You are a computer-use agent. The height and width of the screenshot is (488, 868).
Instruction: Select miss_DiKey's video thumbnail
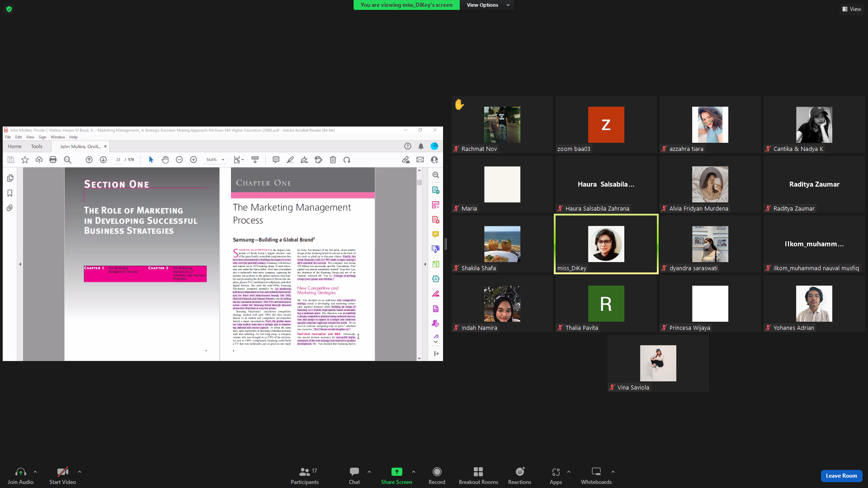point(606,244)
